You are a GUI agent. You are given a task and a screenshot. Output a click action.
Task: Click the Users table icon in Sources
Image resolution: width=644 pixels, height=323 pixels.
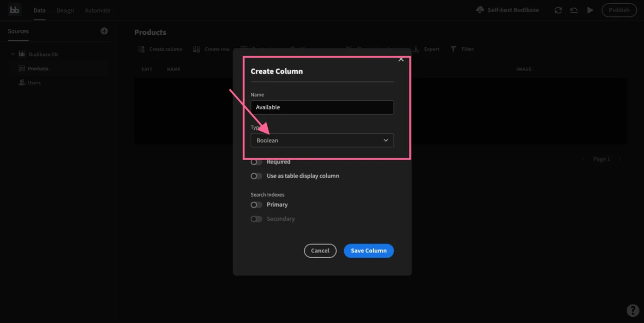(22, 83)
